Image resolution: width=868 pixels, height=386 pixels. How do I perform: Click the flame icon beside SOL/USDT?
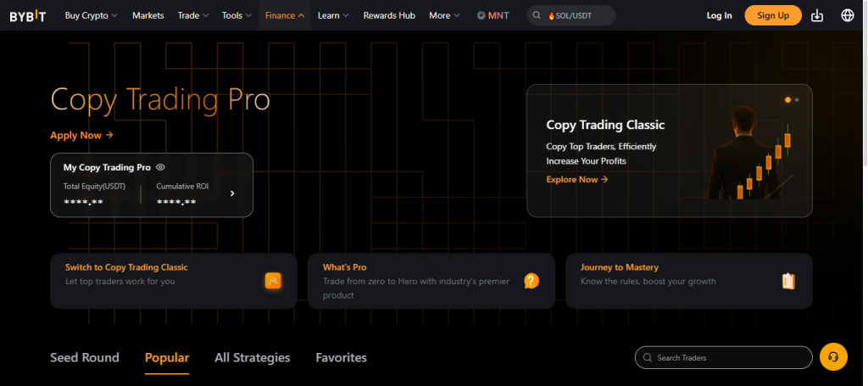tap(551, 16)
